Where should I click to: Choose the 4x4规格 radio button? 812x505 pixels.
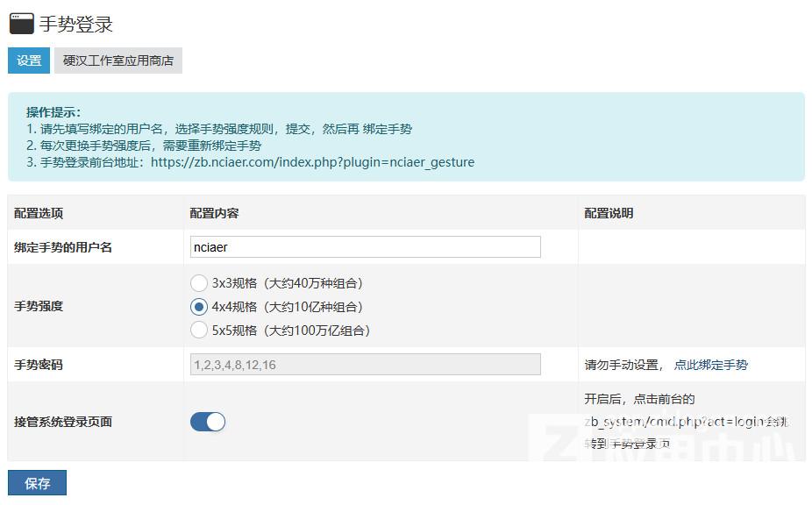pyautogui.click(x=199, y=307)
